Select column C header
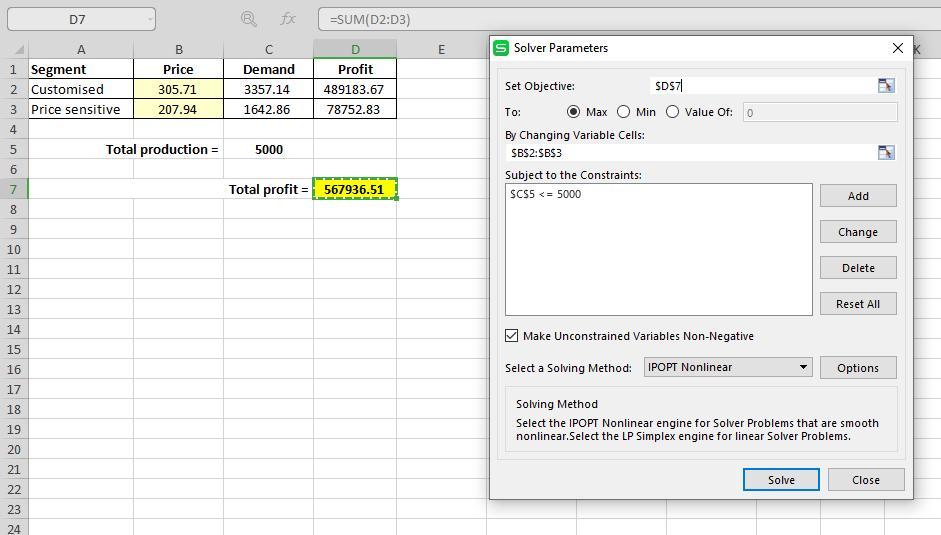The height and width of the screenshot is (535, 941). tap(268, 49)
